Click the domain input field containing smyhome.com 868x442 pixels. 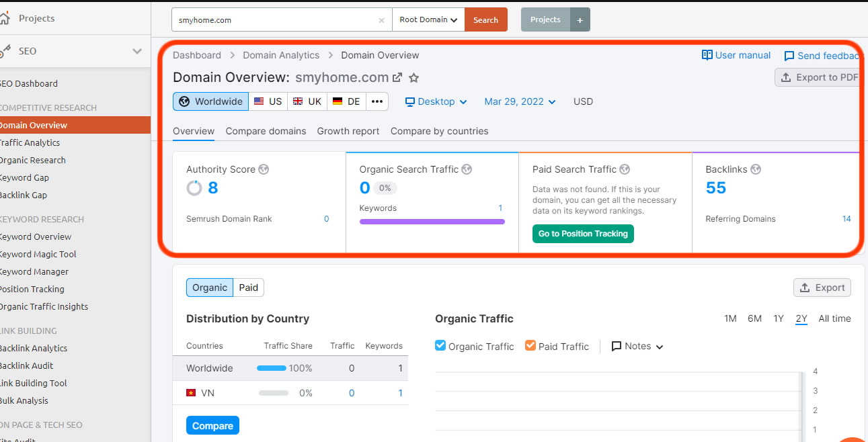click(x=282, y=20)
